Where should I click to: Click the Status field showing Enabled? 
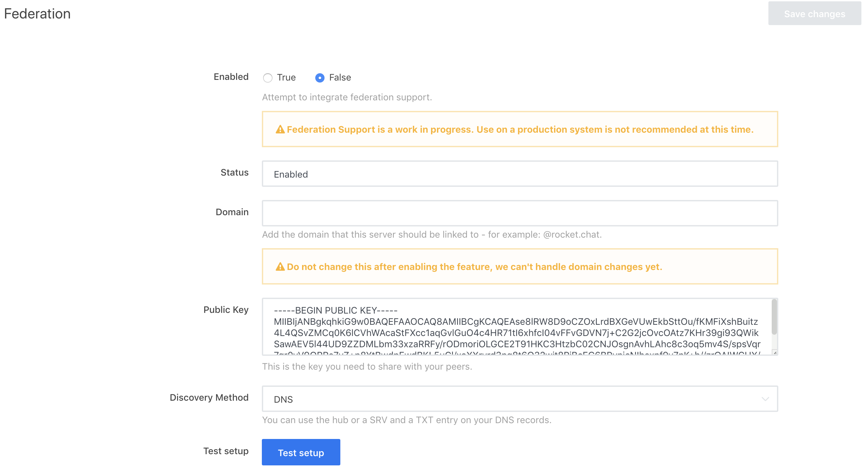coord(520,174)
